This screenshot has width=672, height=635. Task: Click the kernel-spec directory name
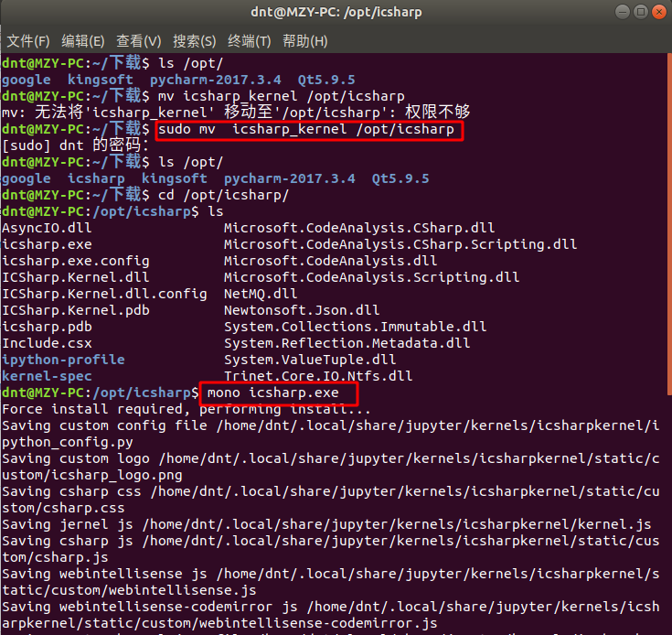pos(47,376)
